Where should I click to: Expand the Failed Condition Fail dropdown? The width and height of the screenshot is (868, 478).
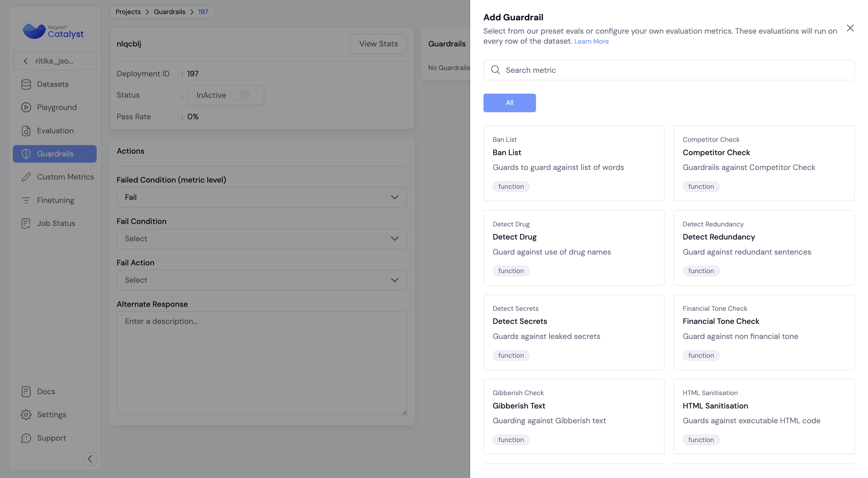(261, 197)
